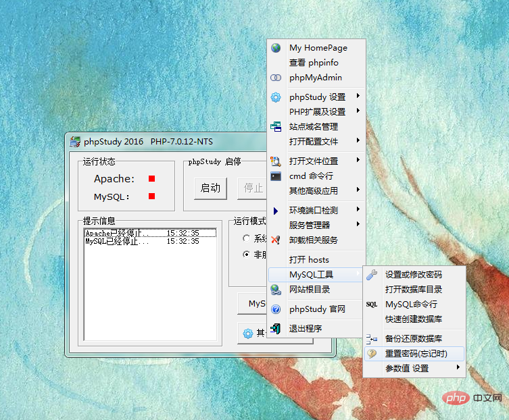Select the MySQL已经停止 log line
509x420 pixels.
pyautogui.click(x=150, y=241)
